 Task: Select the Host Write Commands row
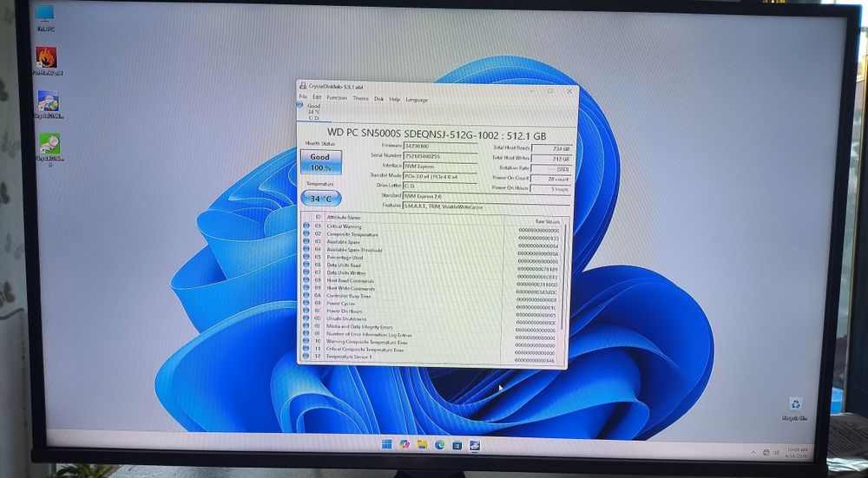pyautogui.click(x=431, y=290)
